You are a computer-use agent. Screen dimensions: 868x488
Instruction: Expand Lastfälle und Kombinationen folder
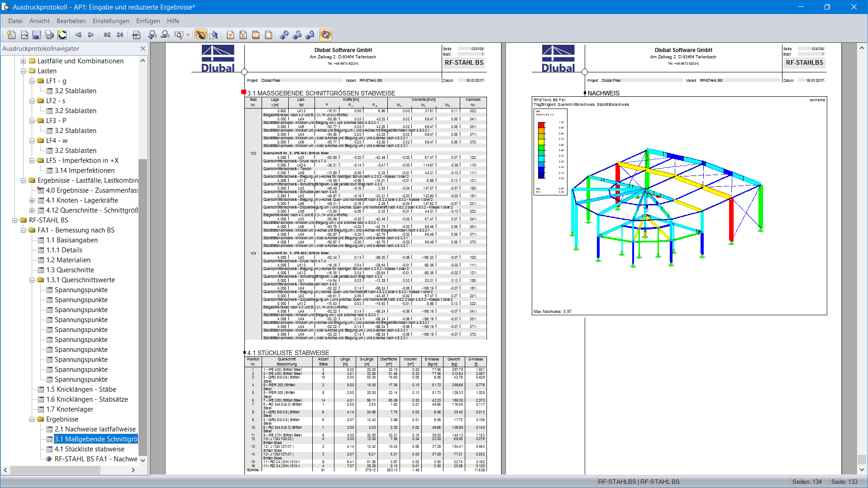coord(23,61)
